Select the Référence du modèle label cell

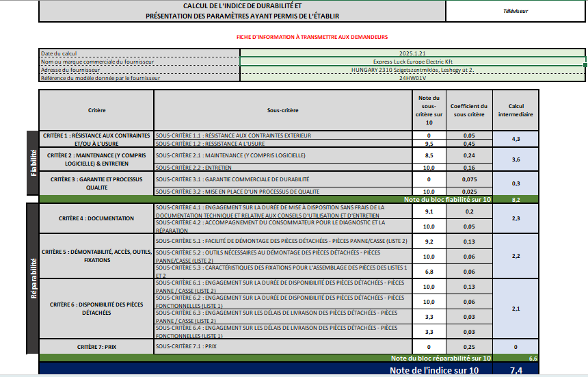click(x=139, y=78)
